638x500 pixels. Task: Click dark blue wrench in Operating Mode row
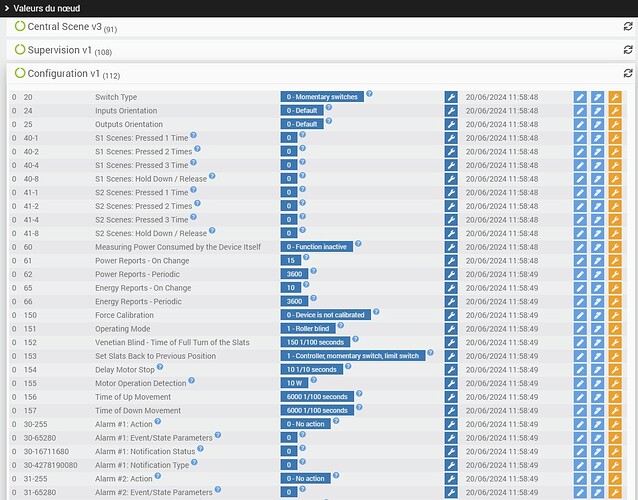point(451,329)
